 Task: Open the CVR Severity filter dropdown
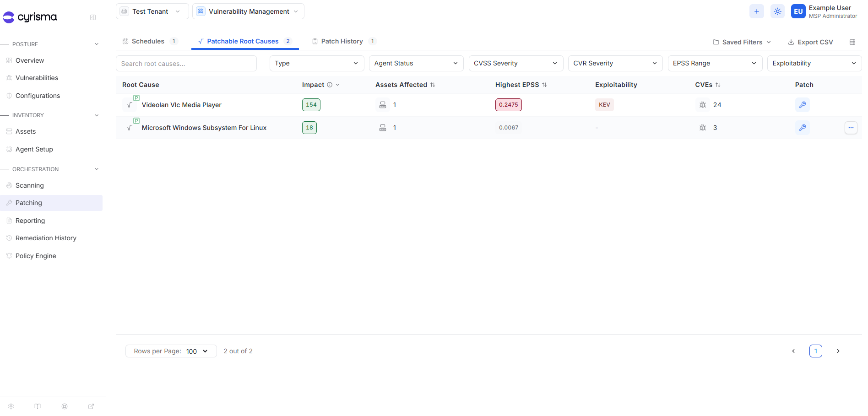(x=615, y=63)
